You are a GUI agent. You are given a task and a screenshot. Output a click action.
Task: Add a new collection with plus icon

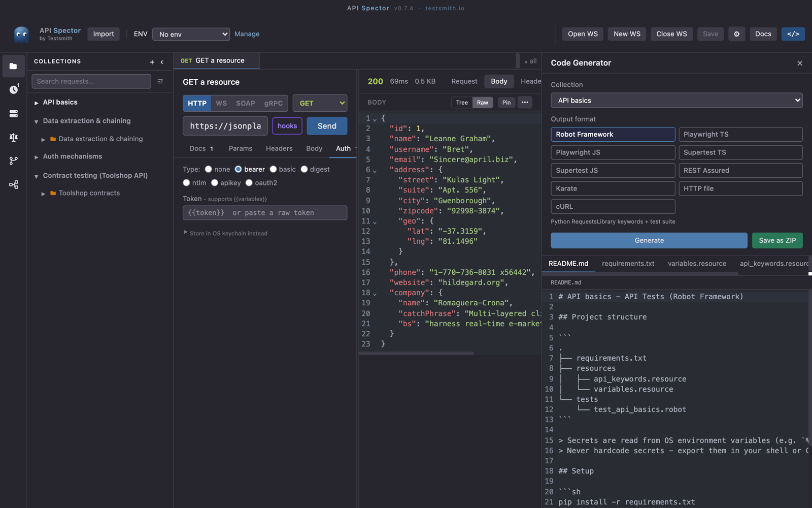[152, 62]
